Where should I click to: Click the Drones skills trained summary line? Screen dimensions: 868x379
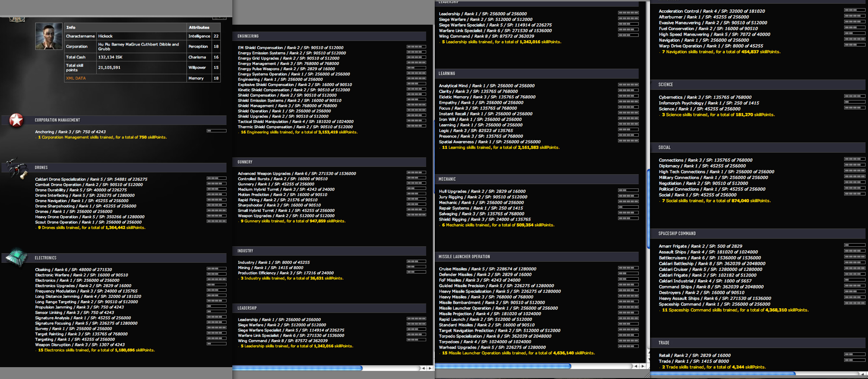click(x=91, y=228)
